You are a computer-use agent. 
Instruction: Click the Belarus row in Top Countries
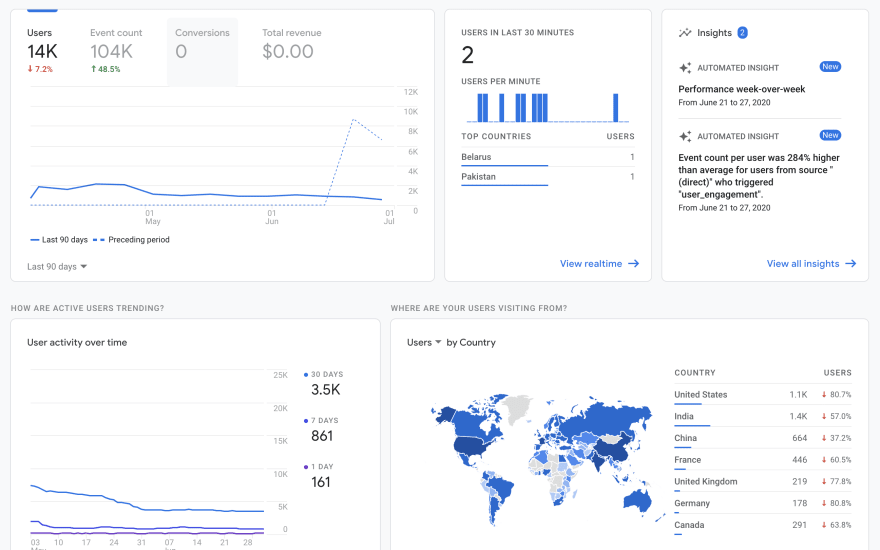(x=548, y=157)
